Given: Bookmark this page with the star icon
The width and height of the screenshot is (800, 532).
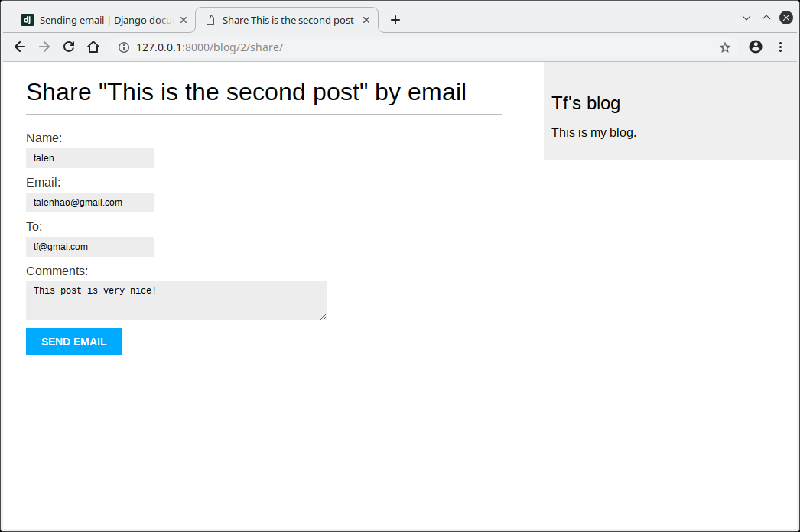Looking at the screenshot, I should click(725, 47).
